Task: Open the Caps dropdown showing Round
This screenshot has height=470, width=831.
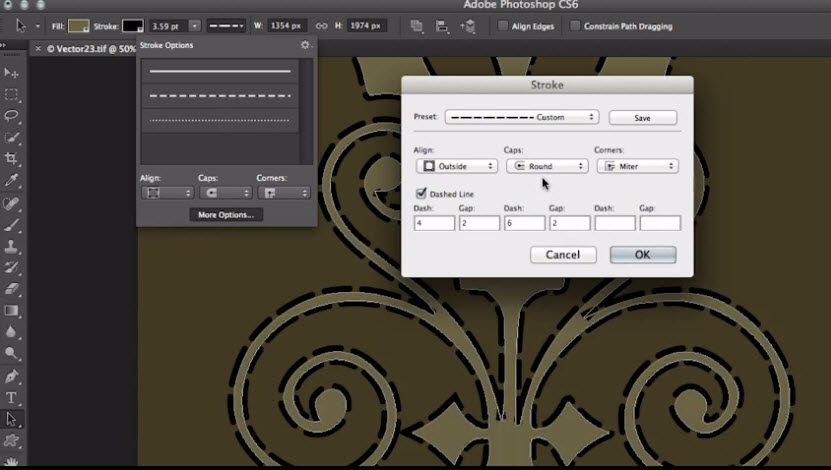Action: click(546, 166)
